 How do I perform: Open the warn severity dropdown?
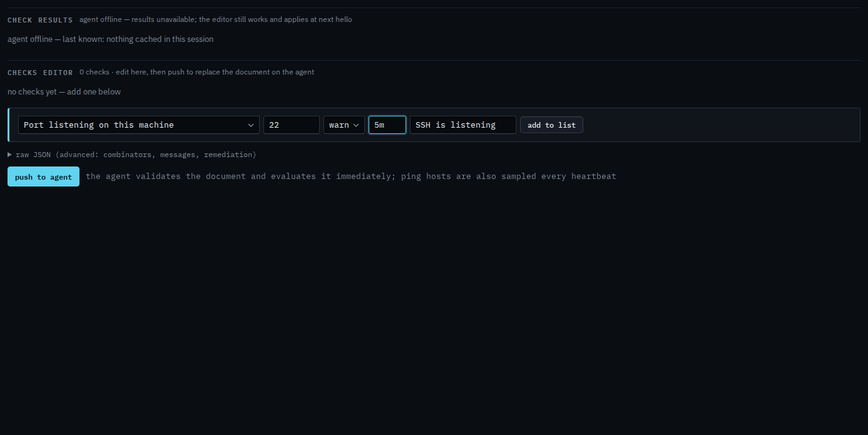tap(344, 125)
